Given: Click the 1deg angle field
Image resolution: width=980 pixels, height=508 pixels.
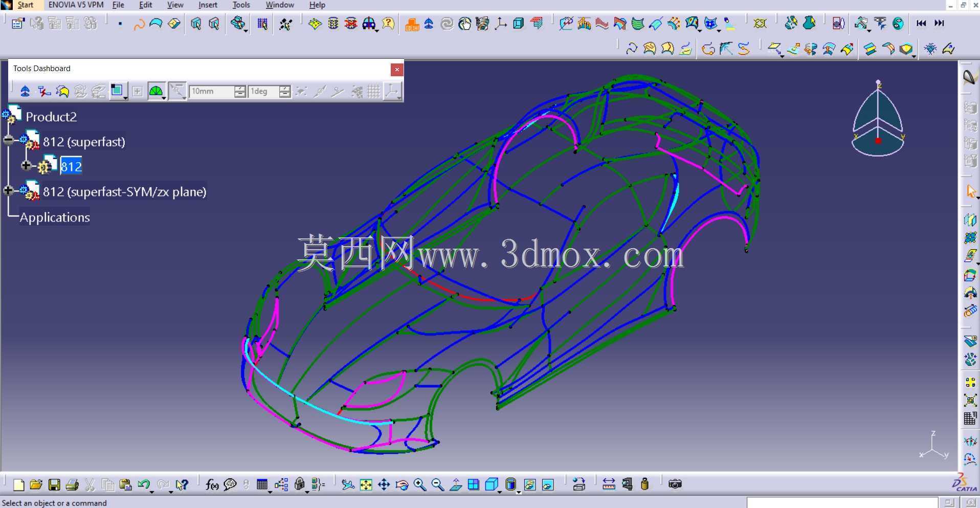Looking at the screenshot, I should pyautogui.click(x=263, y=92).
